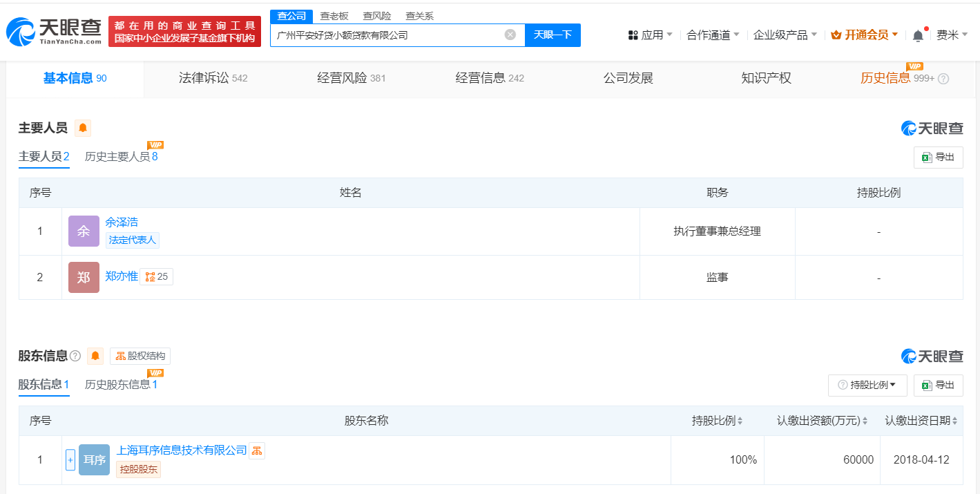Clear the search box with X icon

[x=510, y=35]
